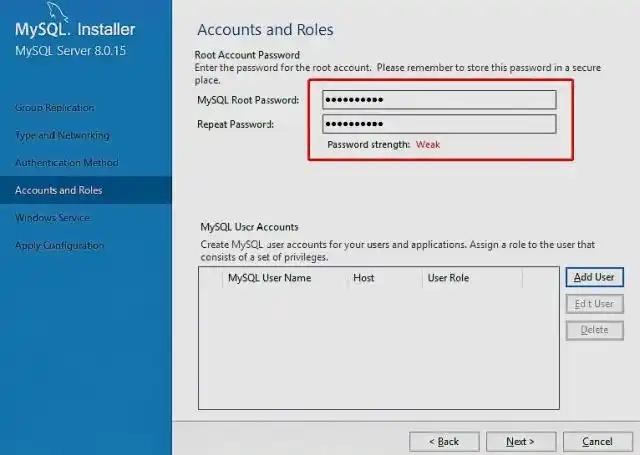The width and height of the screenshot is (640, 455).
Task: Click the MySQL User Name column header
Action: pos(269,278)
